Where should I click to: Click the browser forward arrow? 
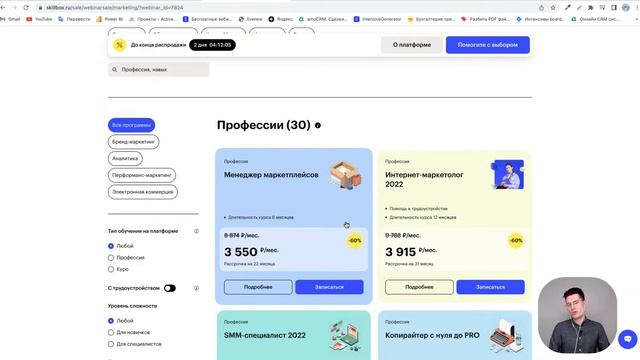coord(14,8)
